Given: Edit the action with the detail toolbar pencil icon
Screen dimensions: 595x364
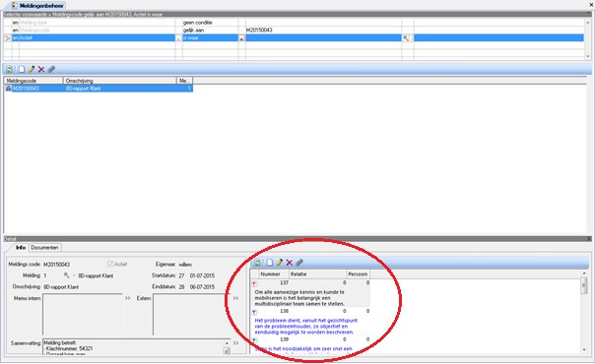Looking at the screenshot, I should (280, 263).
